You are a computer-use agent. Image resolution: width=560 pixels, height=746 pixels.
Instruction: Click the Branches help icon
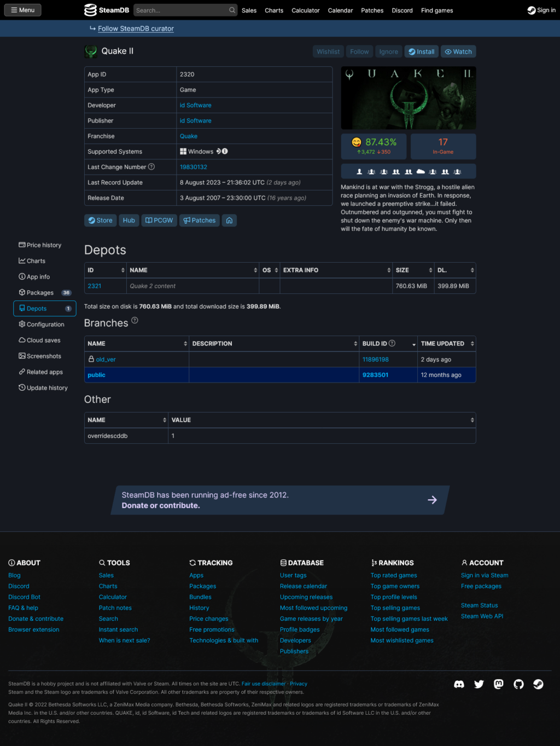(x=135, y=320)
